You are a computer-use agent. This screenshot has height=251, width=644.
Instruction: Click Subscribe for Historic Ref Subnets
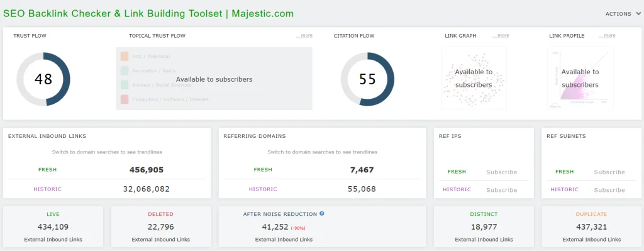tap(609, 190)
